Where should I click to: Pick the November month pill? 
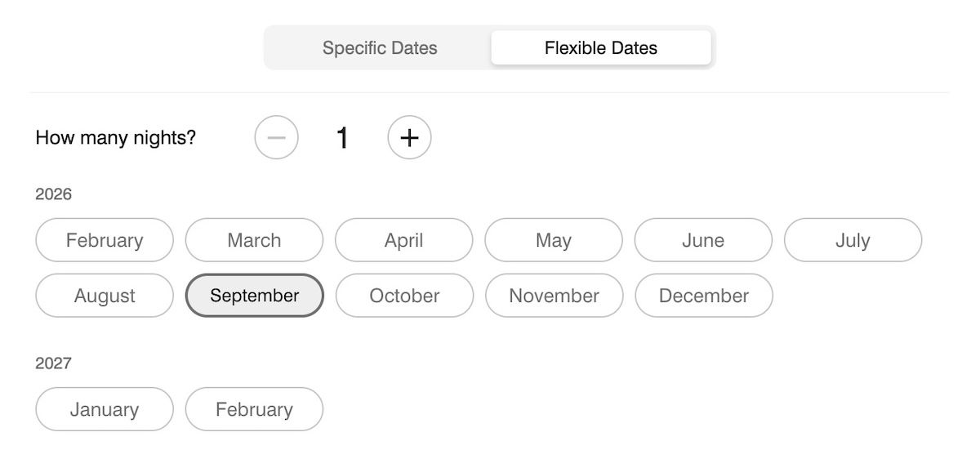coord(554,296)
